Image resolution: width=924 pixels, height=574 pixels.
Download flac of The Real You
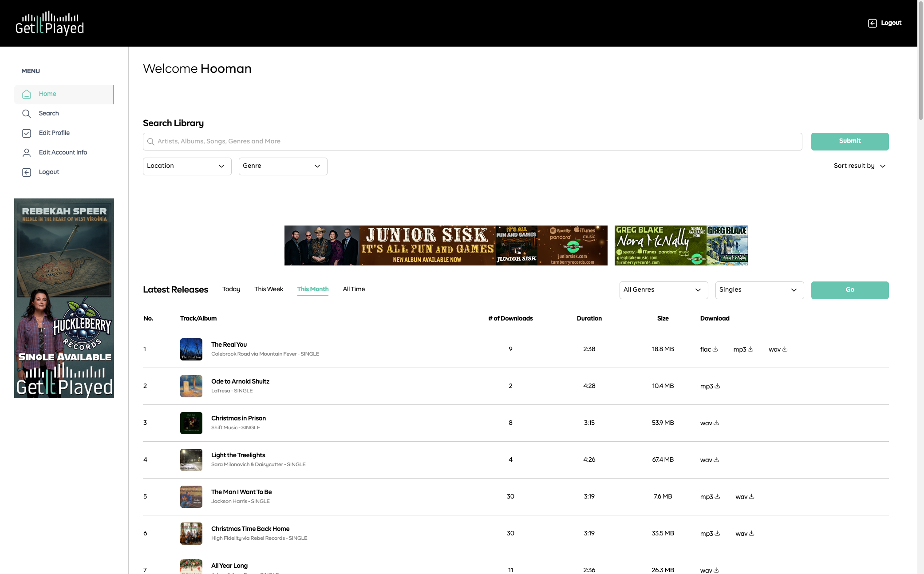click(709, 349)
